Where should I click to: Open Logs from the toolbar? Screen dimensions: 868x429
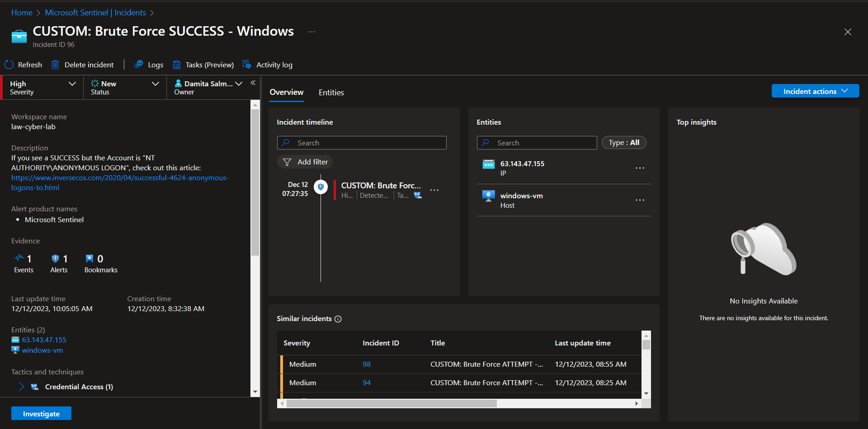149,65
